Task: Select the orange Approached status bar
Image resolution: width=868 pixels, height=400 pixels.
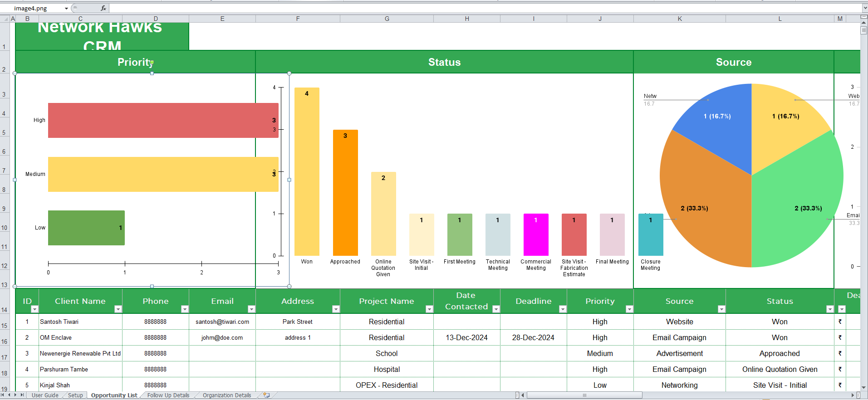Action: pos(345,193)
